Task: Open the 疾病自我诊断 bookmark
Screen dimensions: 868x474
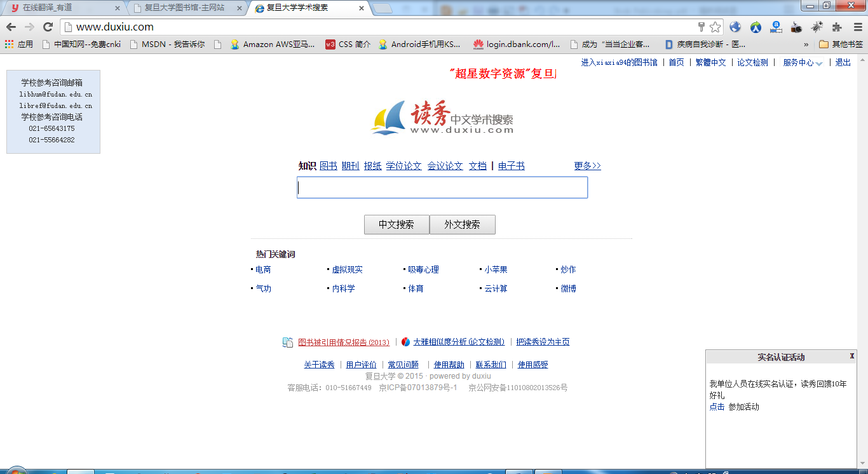Action: point(705,44)
